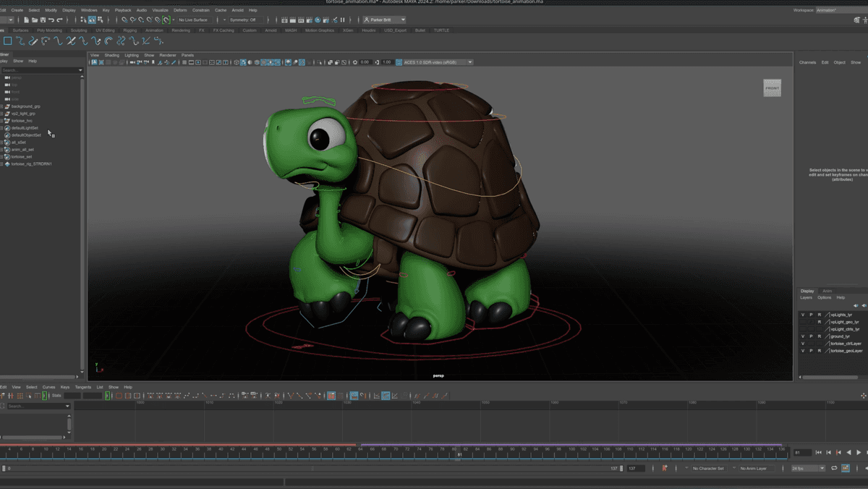Expand the background_grp node in outliner
868x489 pixels.
pos(2,106)
